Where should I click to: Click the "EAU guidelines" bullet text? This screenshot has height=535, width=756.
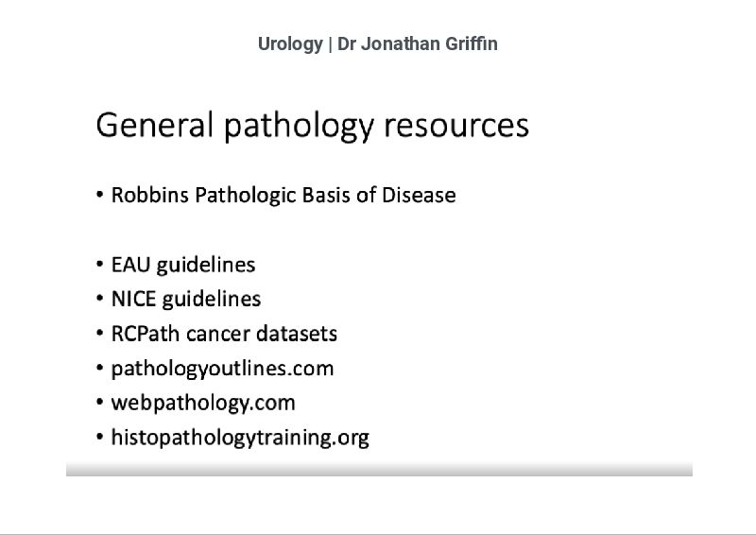pos(183,265)
